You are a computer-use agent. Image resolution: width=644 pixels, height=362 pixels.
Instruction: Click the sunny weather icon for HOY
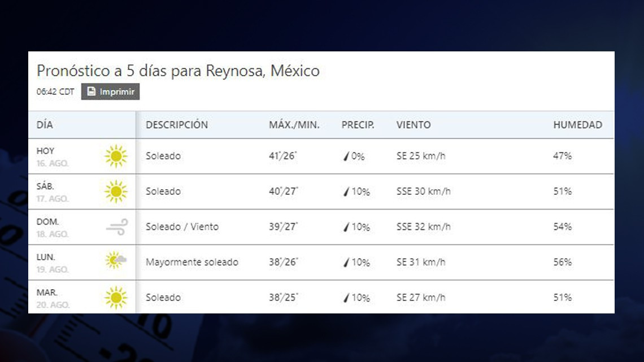(116, 156)
